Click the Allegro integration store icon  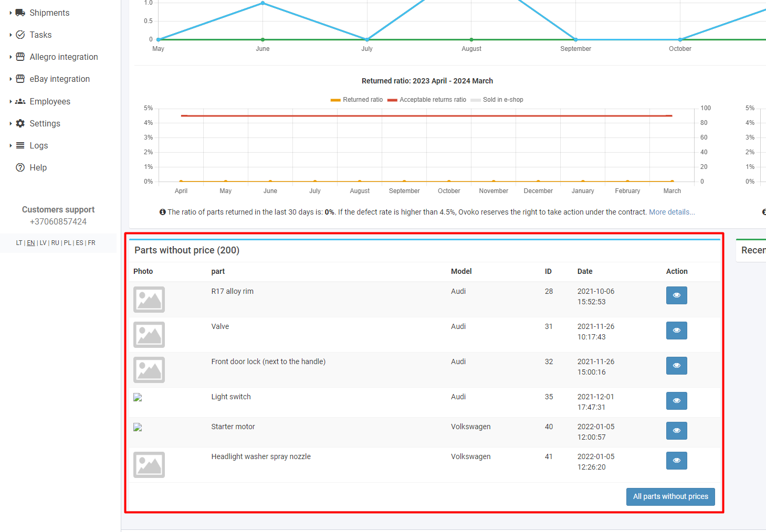(20, 57)
